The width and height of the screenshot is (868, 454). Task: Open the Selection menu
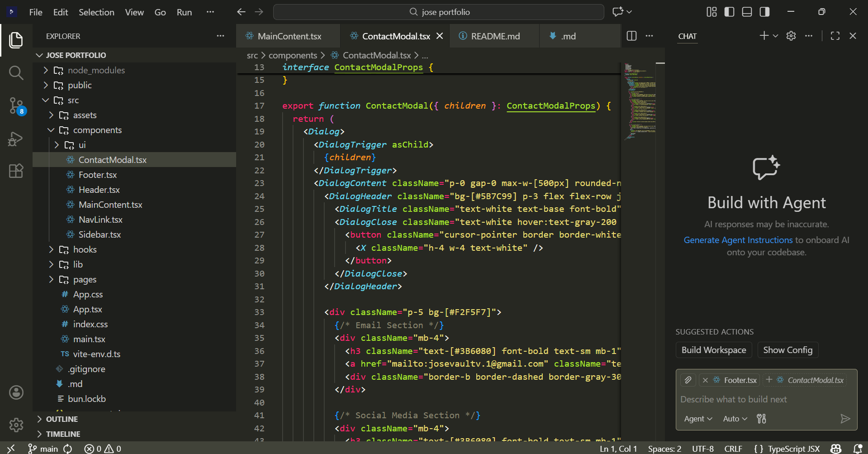point(96,12)
